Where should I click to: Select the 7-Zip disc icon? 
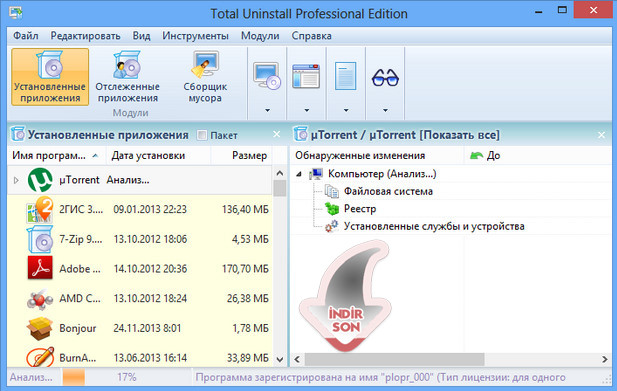40,239
